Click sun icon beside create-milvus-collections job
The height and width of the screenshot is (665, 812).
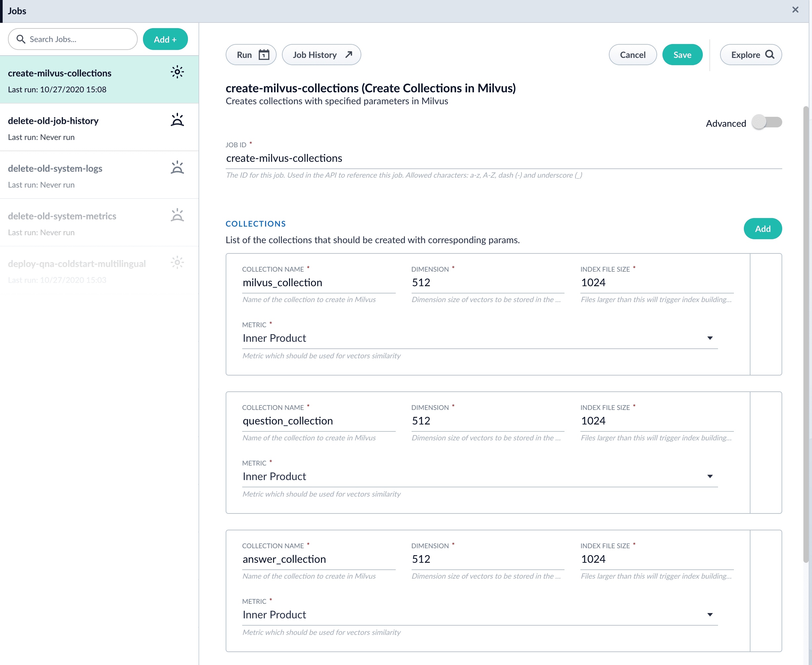[x=177, y=72]
